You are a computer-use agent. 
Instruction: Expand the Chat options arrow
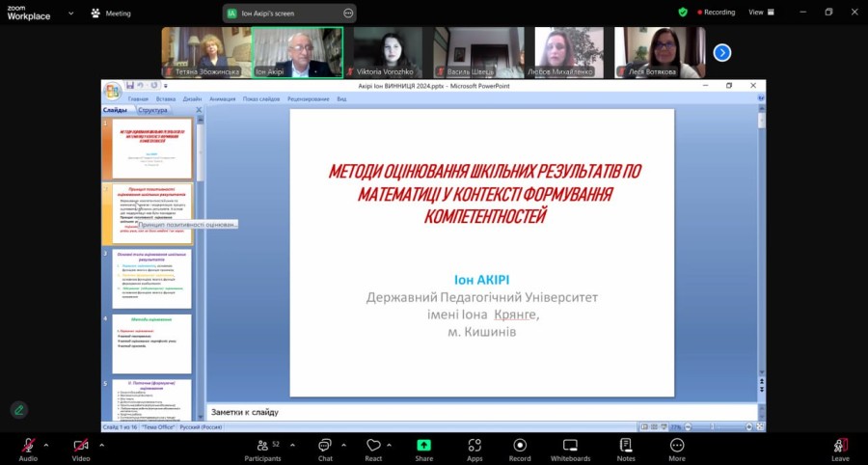(x=343, y=445)
